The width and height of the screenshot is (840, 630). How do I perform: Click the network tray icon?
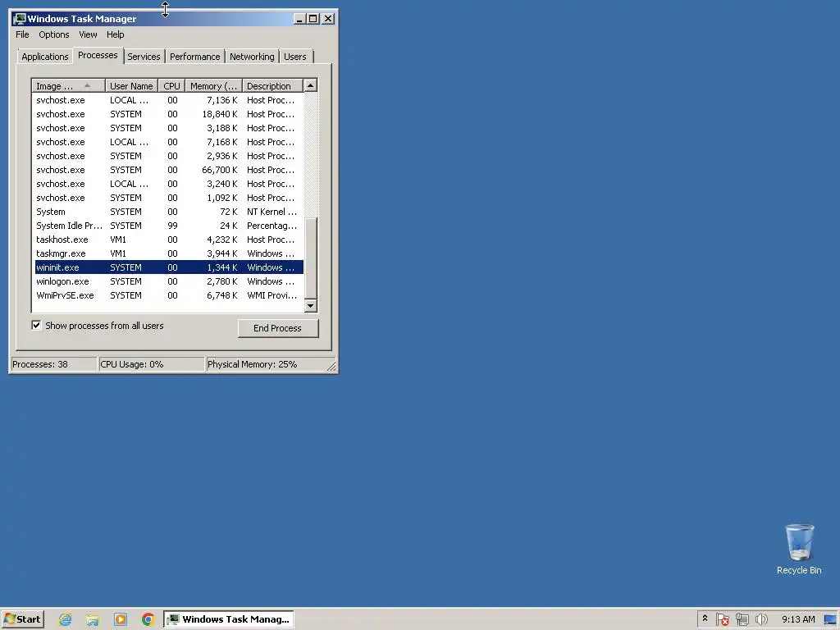pos(742,619)
